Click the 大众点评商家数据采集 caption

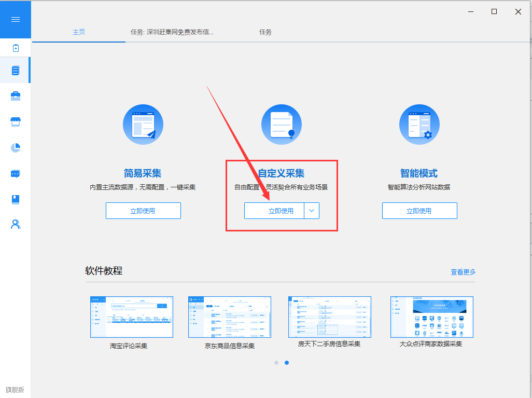(x=431, y=344)
